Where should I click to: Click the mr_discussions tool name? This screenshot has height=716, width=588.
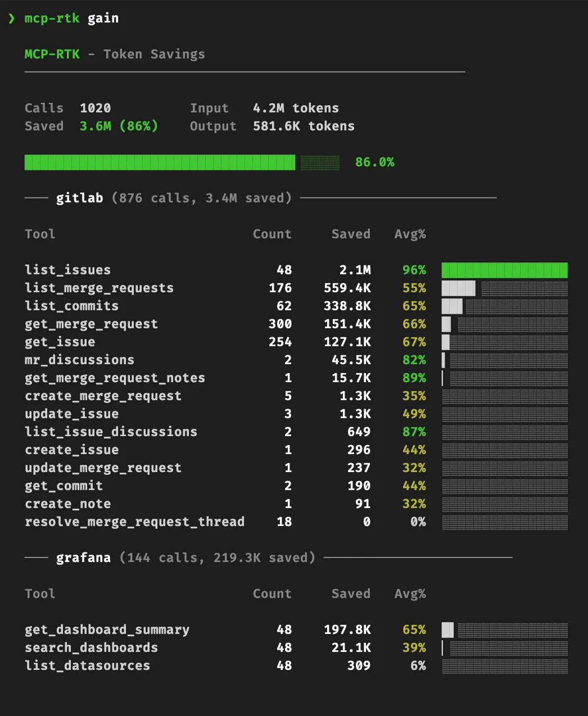click(x=79, y=360)
